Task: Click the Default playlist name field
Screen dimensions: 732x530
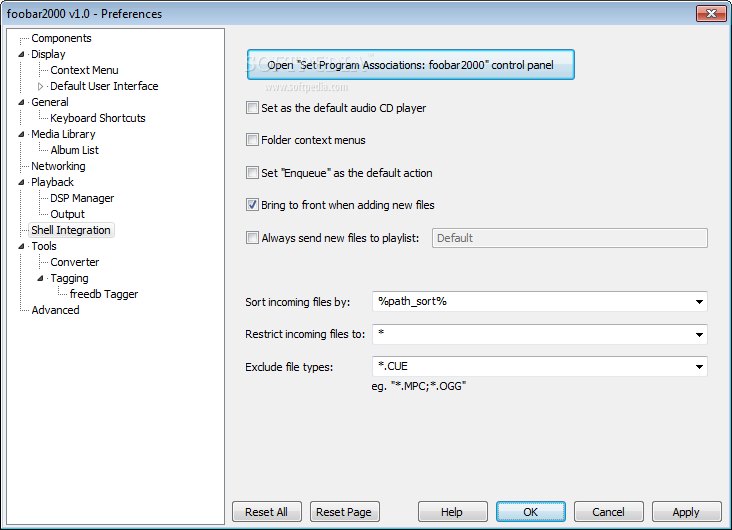Action: click(x=569, y=238)
